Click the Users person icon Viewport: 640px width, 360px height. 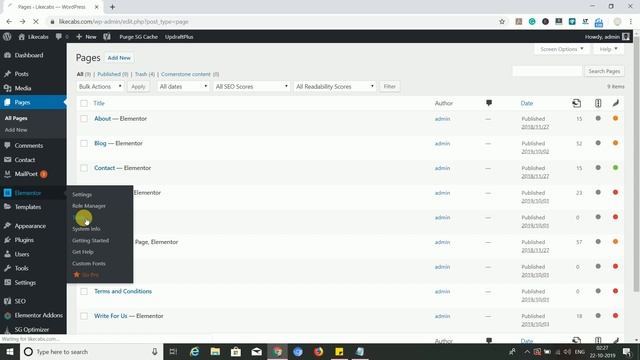click(7, 254)
